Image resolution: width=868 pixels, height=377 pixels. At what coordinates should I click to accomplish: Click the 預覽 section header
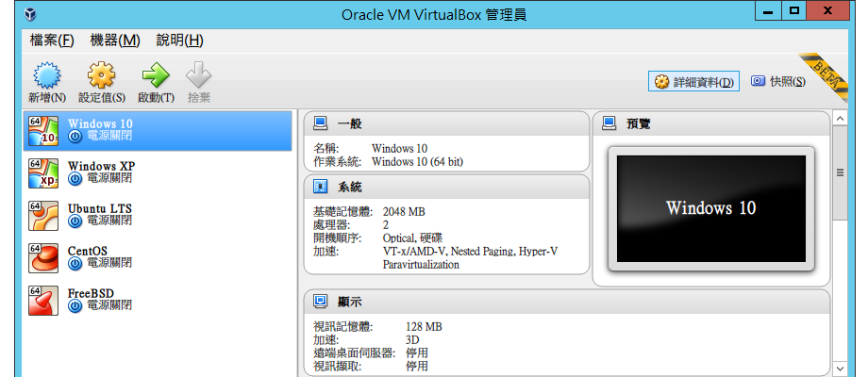[x=711, y=123]
